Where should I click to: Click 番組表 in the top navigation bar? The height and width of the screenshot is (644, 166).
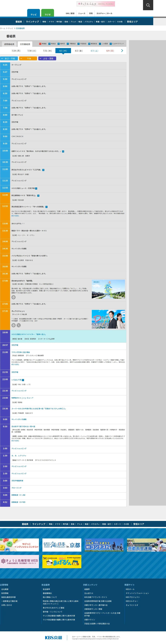point(19,22)
